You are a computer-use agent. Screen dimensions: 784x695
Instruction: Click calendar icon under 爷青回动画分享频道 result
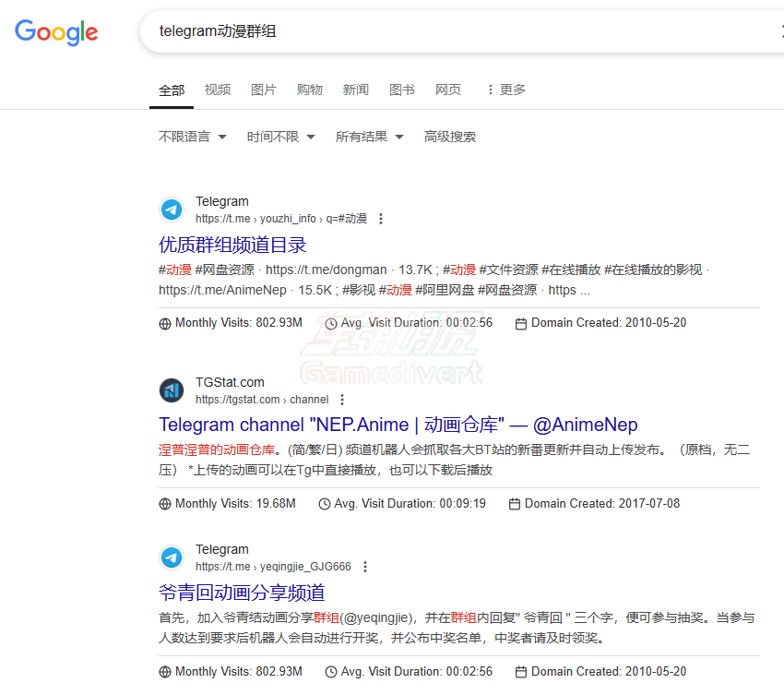[x=521, y=672]
